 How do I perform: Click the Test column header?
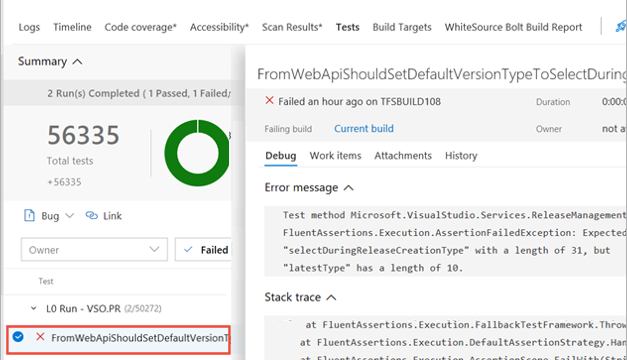[46, 281]
